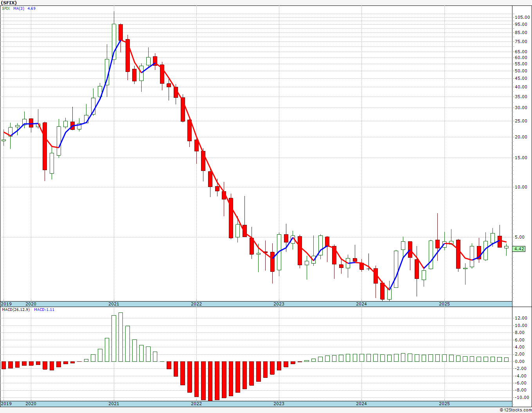Select the green SFIX legend label
This screenshot has height=413, width=532.
point(6,8)
